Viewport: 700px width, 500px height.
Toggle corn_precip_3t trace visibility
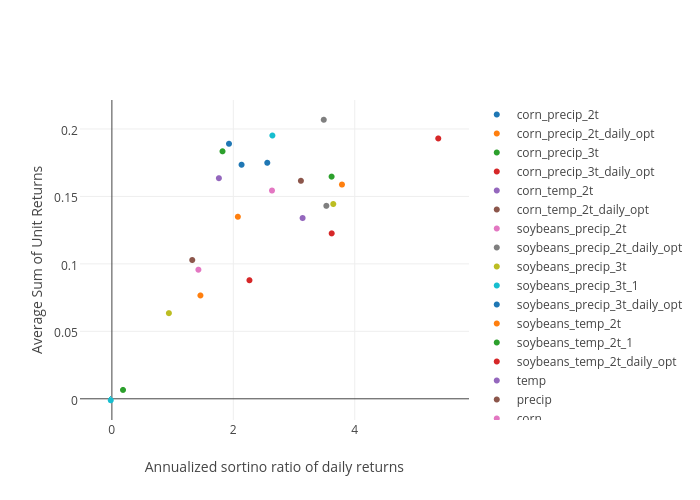pos(557,152)
